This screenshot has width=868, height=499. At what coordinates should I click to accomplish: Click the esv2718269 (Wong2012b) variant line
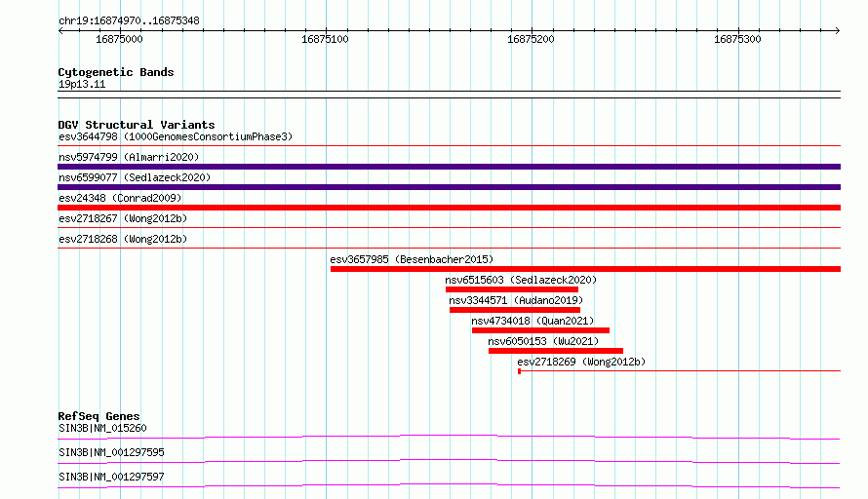point(679,371)
